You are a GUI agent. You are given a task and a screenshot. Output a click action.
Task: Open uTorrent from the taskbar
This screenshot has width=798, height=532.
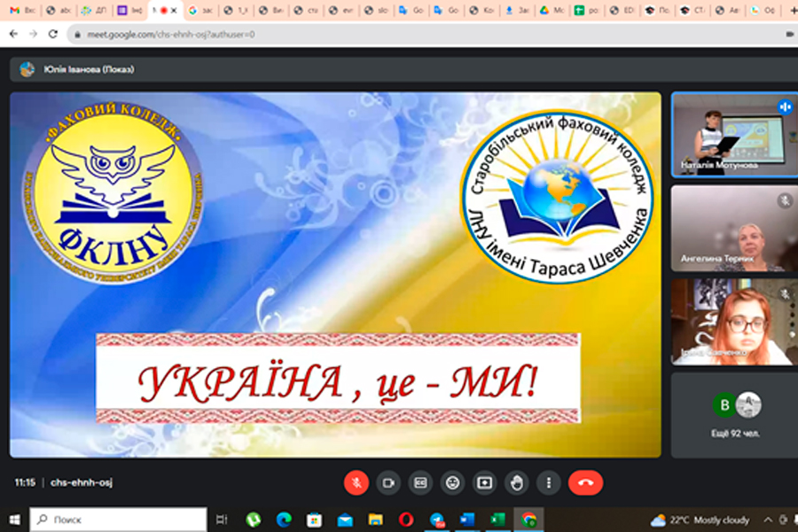tap(254, 520)
